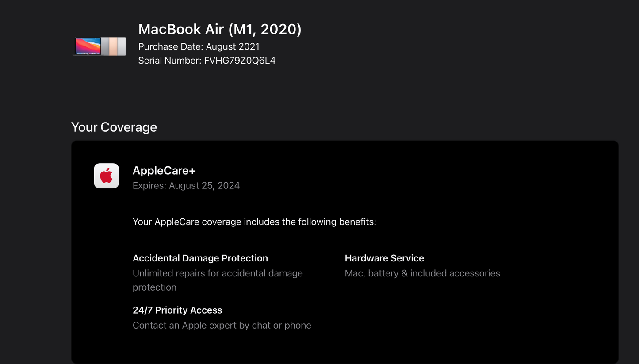Viewport: 639px width, 364px height.
Task: Click the Expires: August 25, 2024 text
Action: point(186,185)
